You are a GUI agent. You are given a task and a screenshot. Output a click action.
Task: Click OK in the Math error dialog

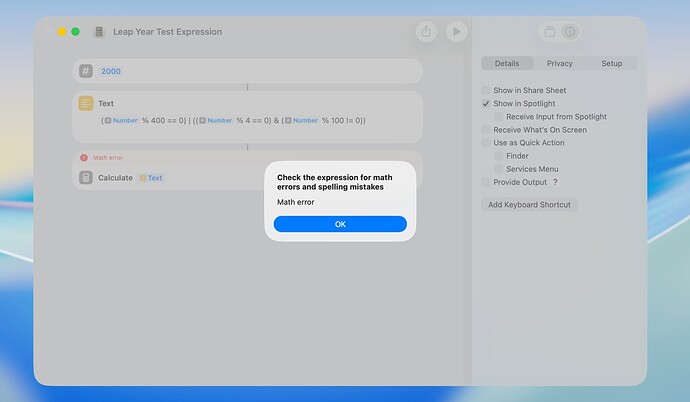pos(340,224)
